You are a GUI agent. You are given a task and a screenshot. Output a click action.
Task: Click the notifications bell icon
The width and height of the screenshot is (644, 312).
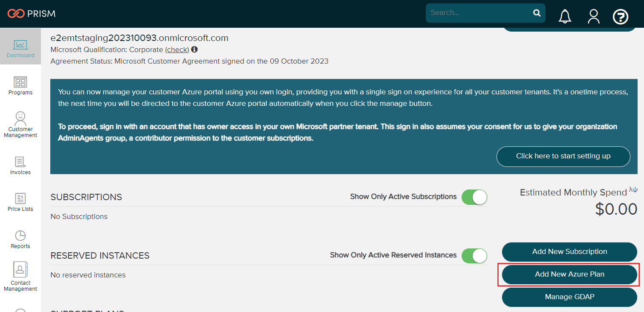(565, 16)
